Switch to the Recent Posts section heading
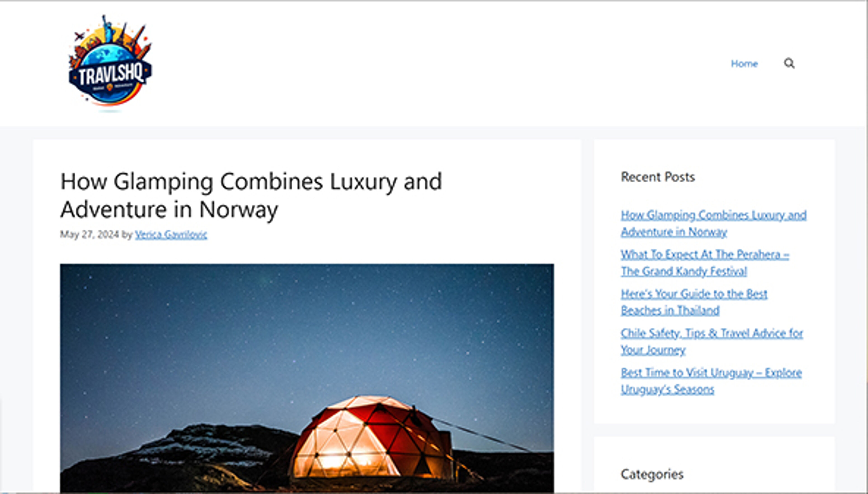Screen dimensions: 868x494 [x=658, y=177]
